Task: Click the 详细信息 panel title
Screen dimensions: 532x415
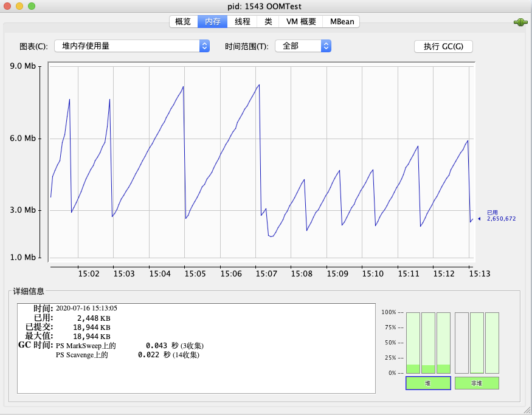Action: pyautogui.click(x=29, y=291)
